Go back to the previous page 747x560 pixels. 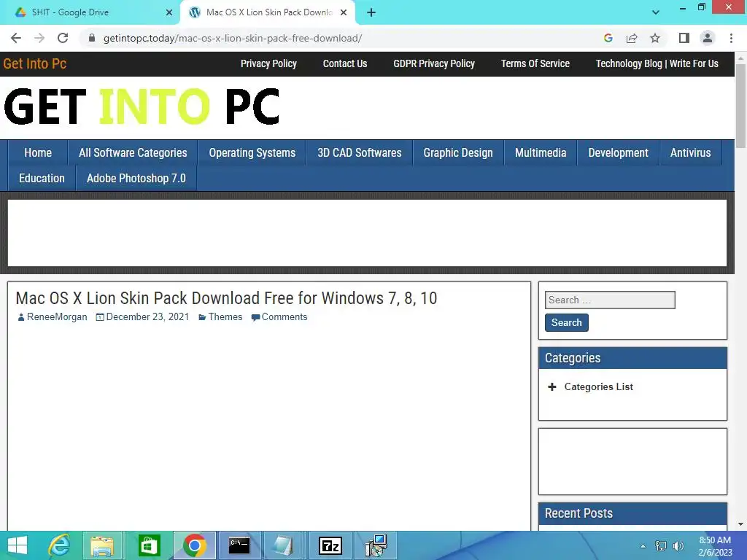click(x=16, y=38)
